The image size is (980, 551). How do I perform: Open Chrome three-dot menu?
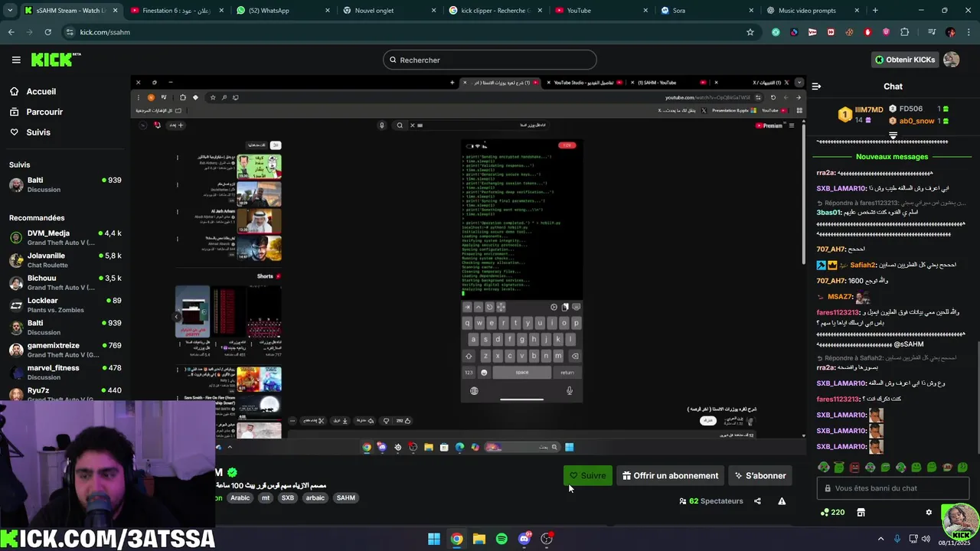(x=969, y=32)
